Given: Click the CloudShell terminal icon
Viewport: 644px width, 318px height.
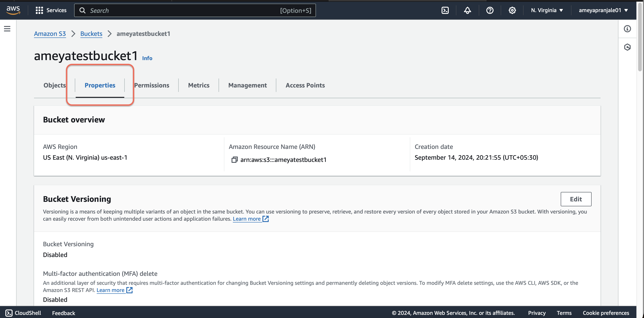Looking at the screenshot, I should (445, 10).
